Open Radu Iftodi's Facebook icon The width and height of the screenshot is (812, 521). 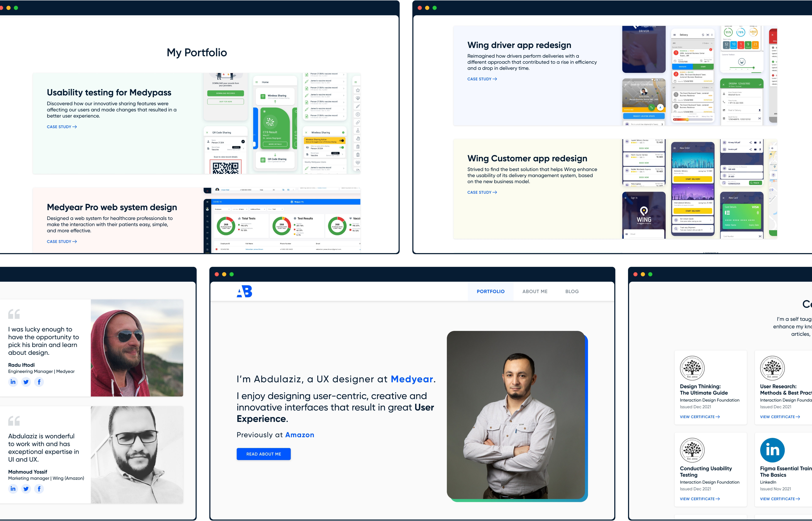click(39, 382)
